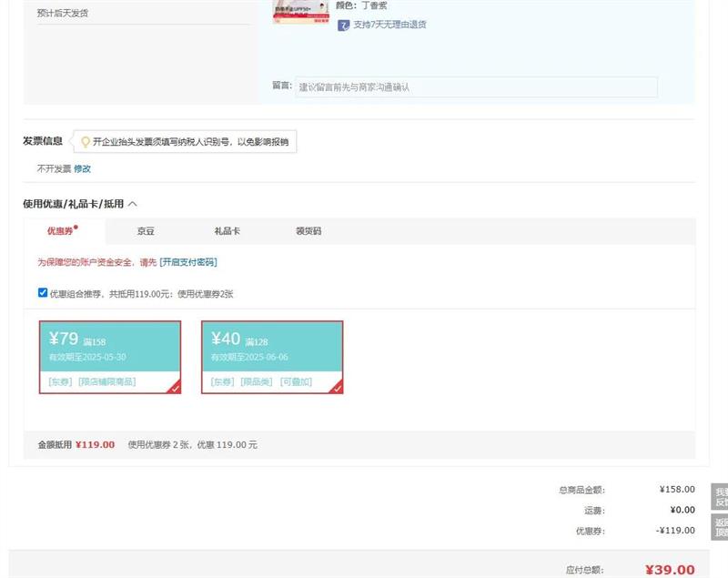Screen dimensions: 728x578
Task: Click the lightbulb tip icon near 发票信息
Action: (86, 142)
